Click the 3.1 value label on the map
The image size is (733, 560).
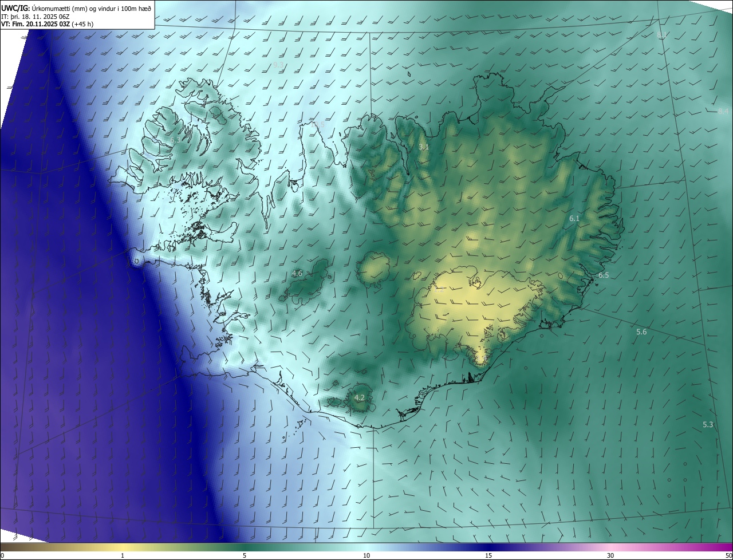click(x=423, y=147)
